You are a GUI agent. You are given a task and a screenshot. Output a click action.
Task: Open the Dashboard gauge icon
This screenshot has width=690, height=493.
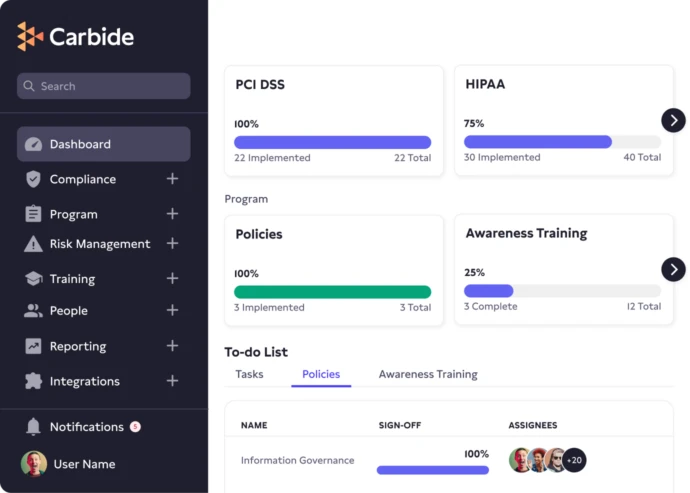[x=33, y=144]
